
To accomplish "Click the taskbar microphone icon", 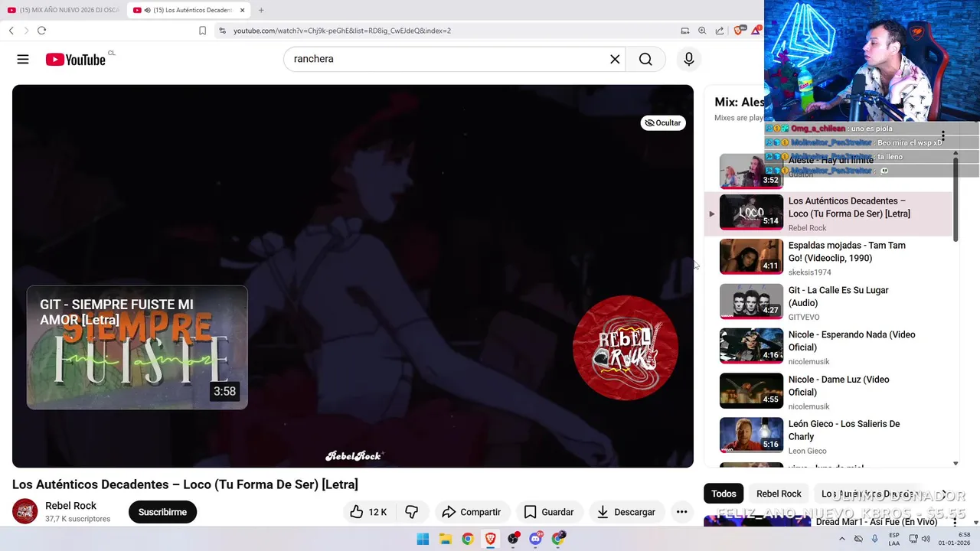I will point(875,539).
